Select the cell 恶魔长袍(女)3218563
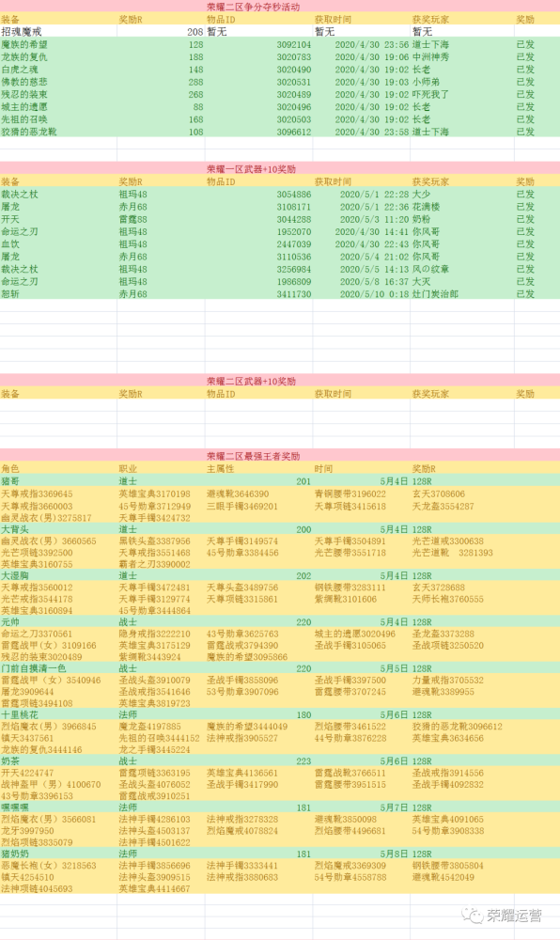The width and height of the screenshot is (560, 940). point(49,866)
